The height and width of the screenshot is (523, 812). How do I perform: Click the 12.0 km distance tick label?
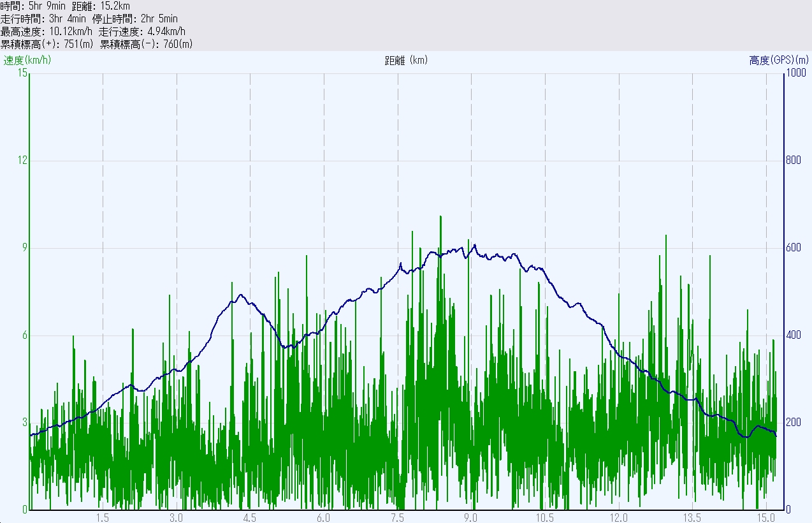point(619,517)
